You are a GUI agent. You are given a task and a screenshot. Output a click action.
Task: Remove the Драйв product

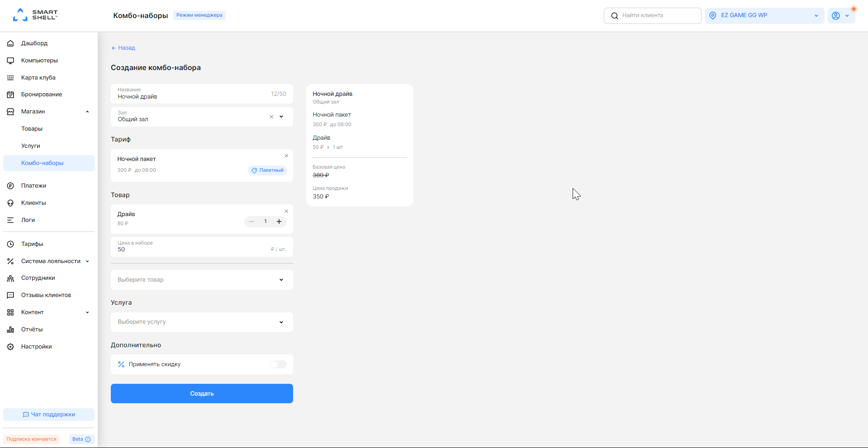286,211
